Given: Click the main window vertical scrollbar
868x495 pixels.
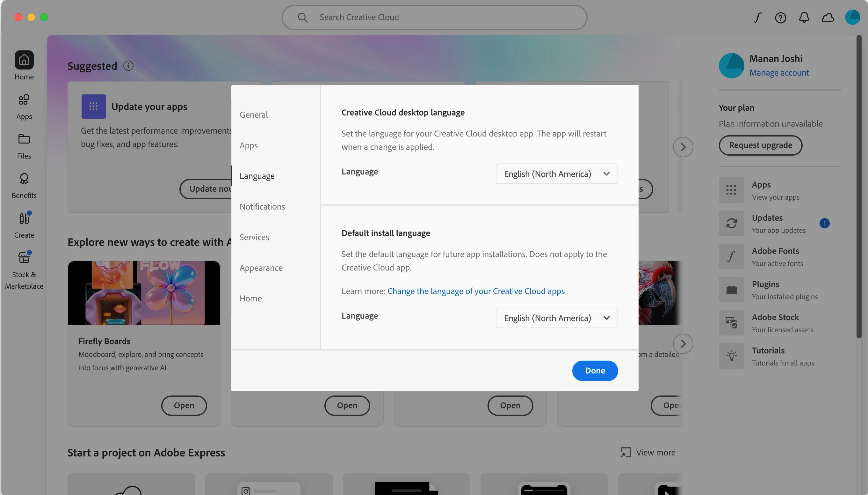Looking at the screenshot, I should click(x=859, y=187).
